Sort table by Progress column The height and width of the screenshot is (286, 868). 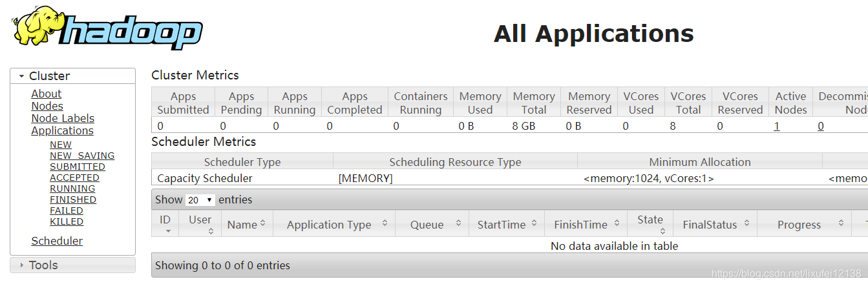804,224
